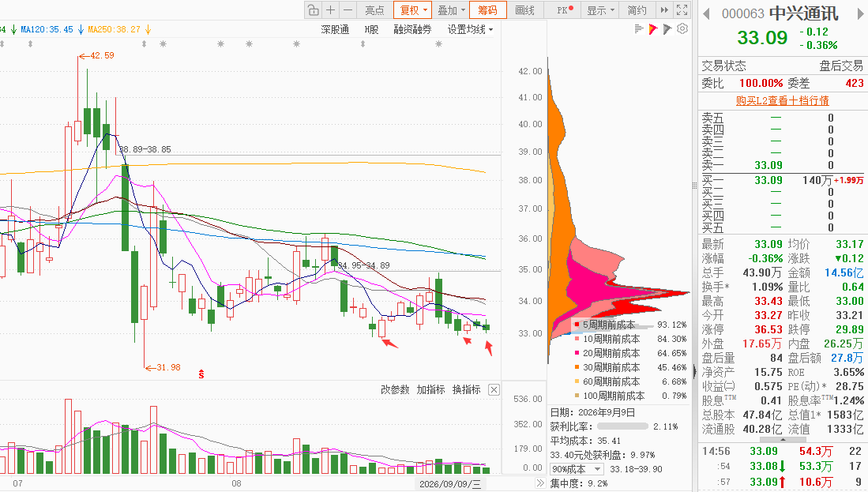Open the 设置均线 menu
Viewport: 868px width, 492px height.
470,29
